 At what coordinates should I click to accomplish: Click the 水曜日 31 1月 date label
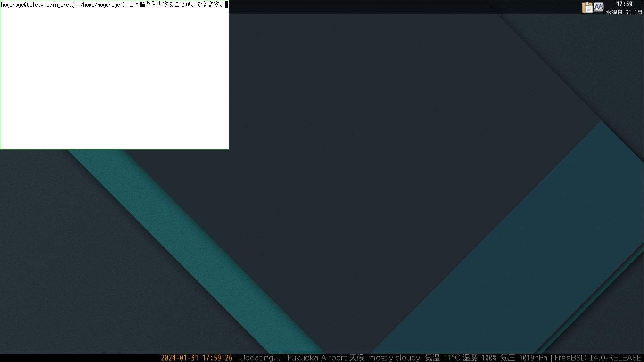point(624,12)
